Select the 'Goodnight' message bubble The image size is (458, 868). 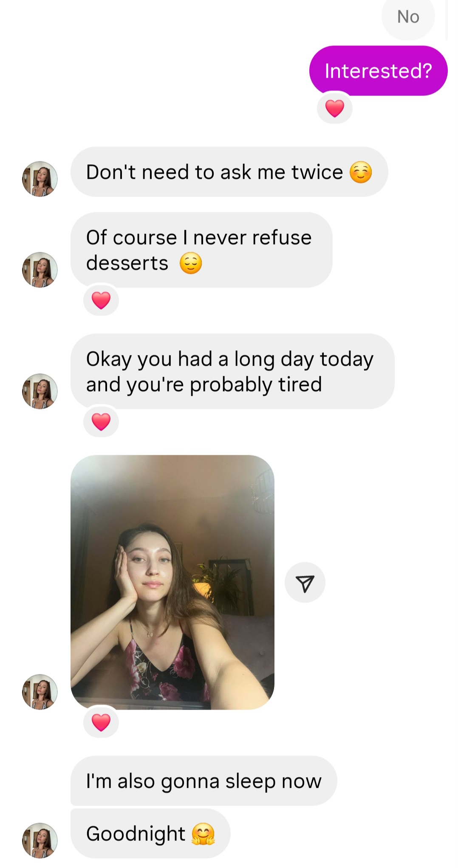(150, 833)
